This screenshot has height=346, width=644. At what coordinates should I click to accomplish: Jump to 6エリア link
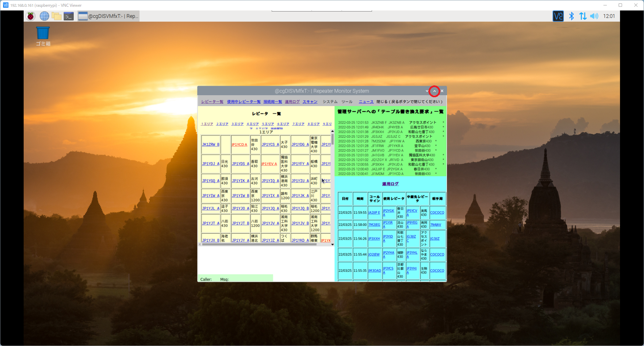pyautogui.click(x=283, y=124)
